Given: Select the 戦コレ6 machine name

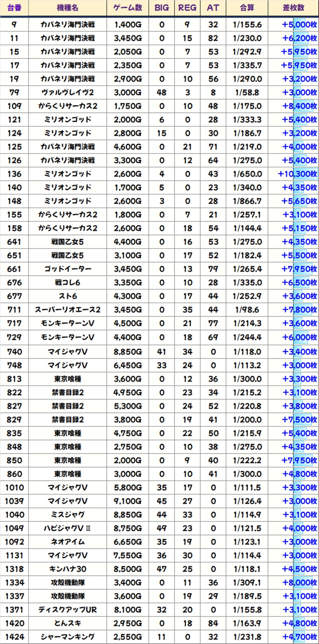Looking at the screenshot, I should click(x=68, y=283).
